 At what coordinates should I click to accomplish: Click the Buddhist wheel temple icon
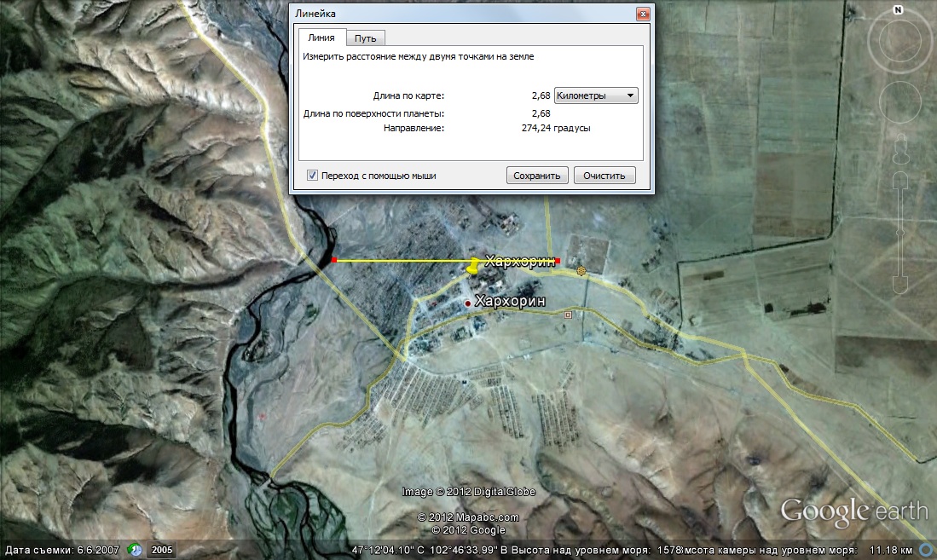581,271
